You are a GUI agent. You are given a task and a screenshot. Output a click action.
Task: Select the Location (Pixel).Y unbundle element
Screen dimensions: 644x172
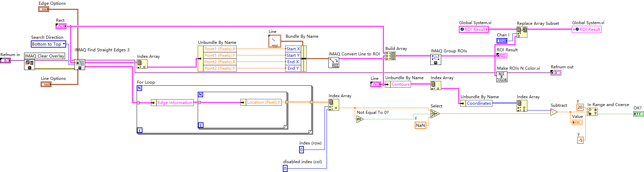point(264,102)
